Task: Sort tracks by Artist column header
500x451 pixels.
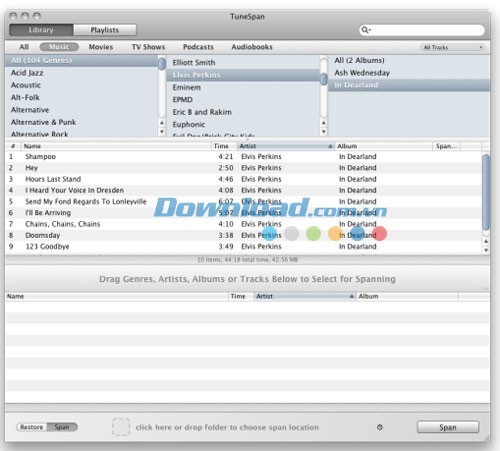Action: (286, 146)
